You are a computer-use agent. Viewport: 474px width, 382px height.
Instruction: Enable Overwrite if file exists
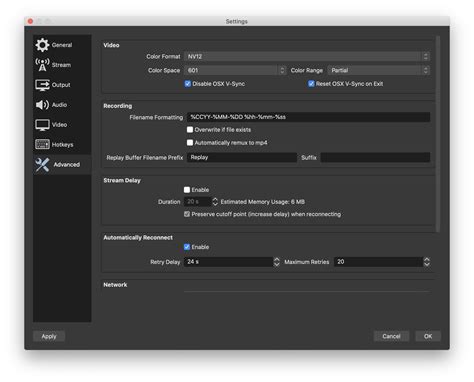click(x=190, y=129)
